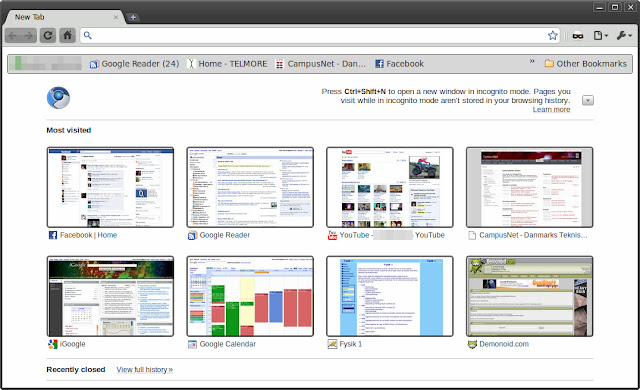Open the CampusNet bookmark in the bar

point(320,64)
